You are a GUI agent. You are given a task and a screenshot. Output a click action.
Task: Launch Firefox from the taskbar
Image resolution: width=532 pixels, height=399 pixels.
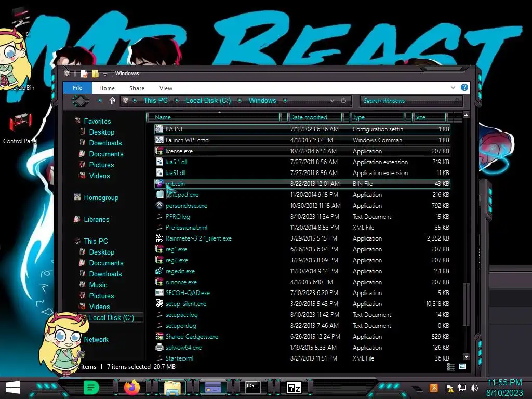click(x=131, y=387)
